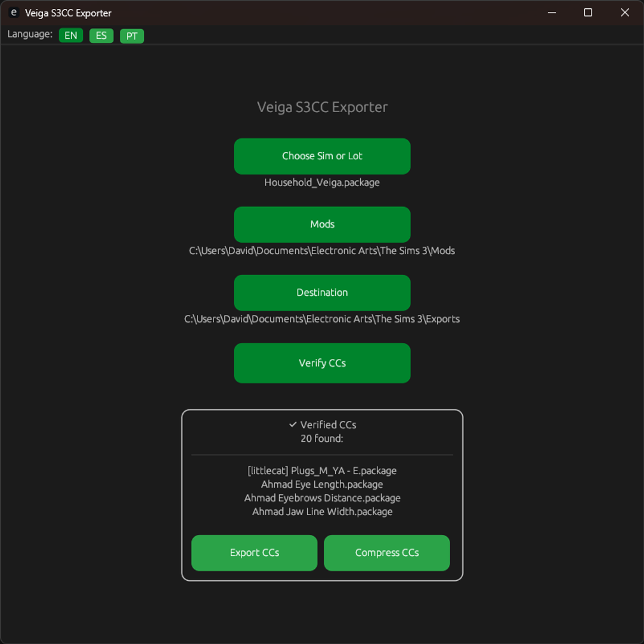This screenshot has width=644, height=644.
Task: Switch language to PT
Action: click(x=132, y=36)
